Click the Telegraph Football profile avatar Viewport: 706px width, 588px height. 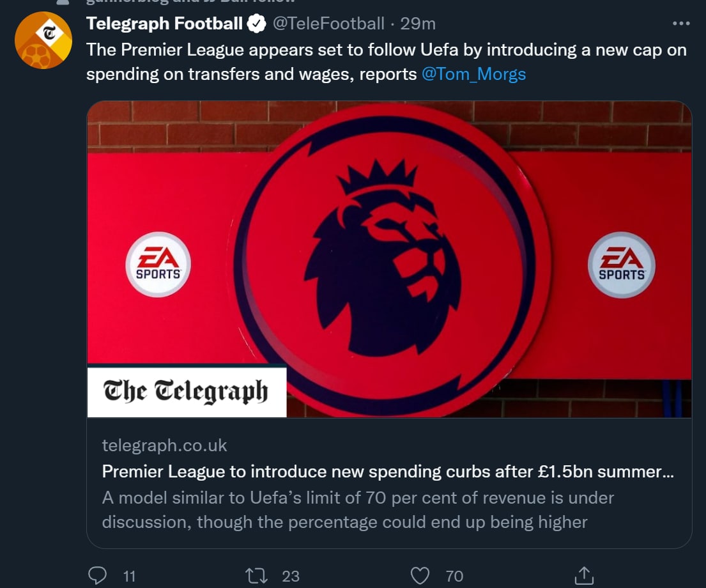pos(43,40)
